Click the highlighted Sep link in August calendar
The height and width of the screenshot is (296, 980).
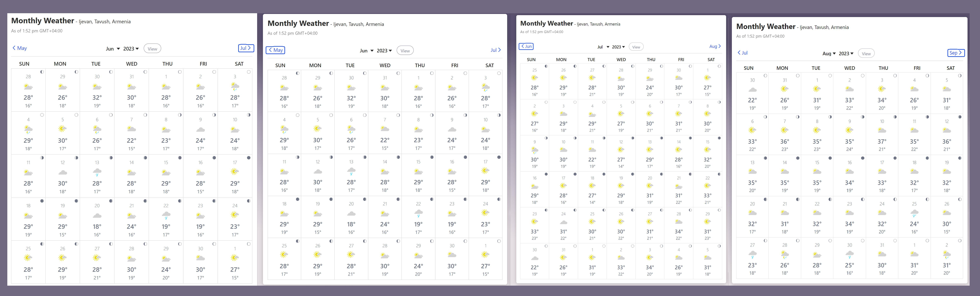tap(956, 53)
